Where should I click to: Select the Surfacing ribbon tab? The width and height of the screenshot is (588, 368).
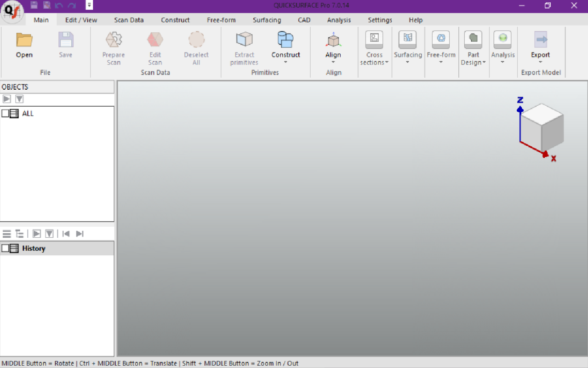[267, 20]
